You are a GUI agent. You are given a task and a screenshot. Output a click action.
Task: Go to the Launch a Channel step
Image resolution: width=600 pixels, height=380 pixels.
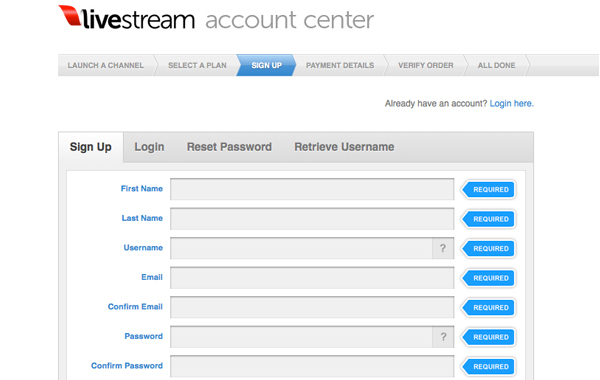point(106,65)
